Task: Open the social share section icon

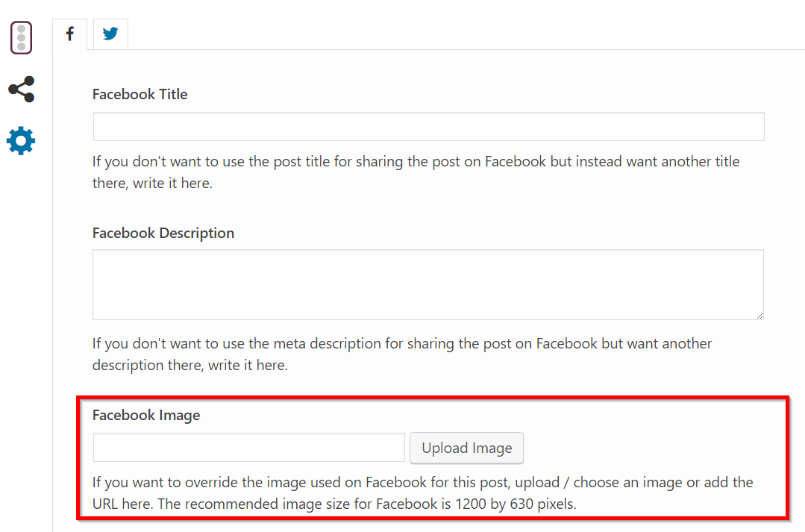Action: pyautogui.click(x=21, y=90)
